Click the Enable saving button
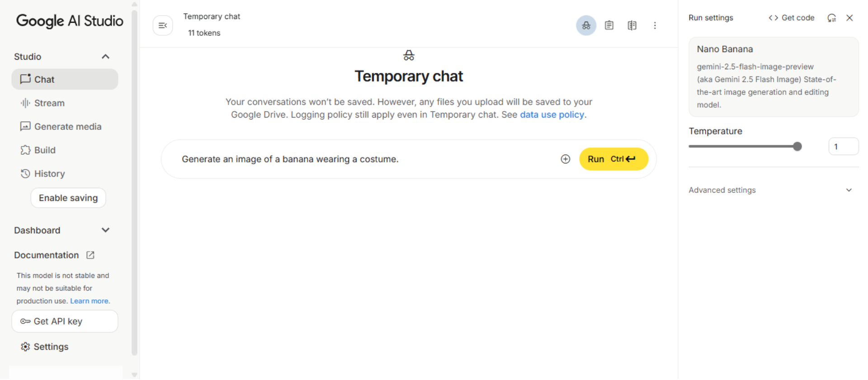 tap(68, 198)
